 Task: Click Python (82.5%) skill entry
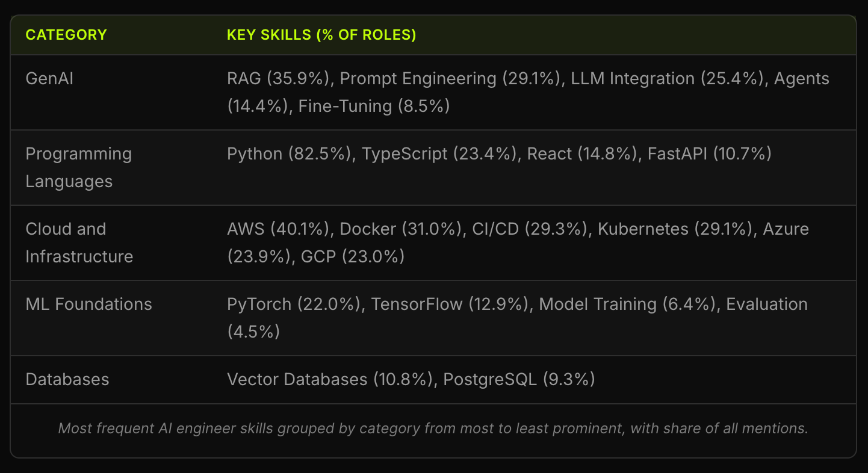tap(289, 154)
